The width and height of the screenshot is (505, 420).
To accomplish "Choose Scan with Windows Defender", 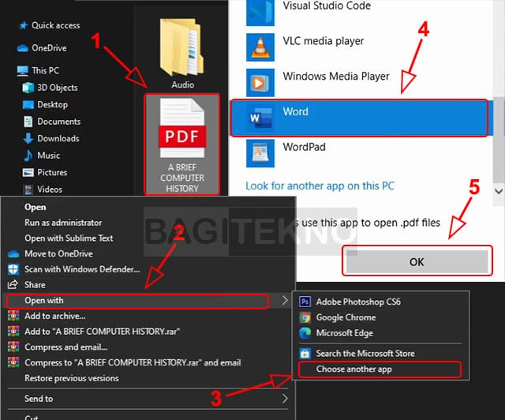I will click(x=82, y=269).
